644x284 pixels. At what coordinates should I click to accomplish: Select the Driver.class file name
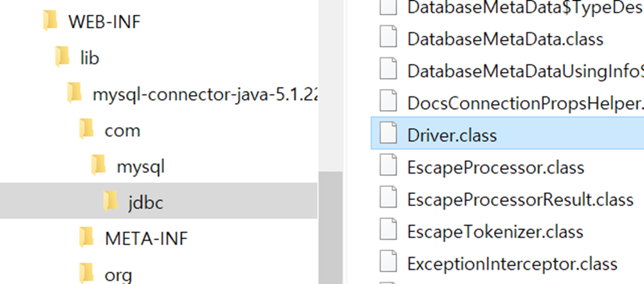pyautogui.click(x=452, y=135)
